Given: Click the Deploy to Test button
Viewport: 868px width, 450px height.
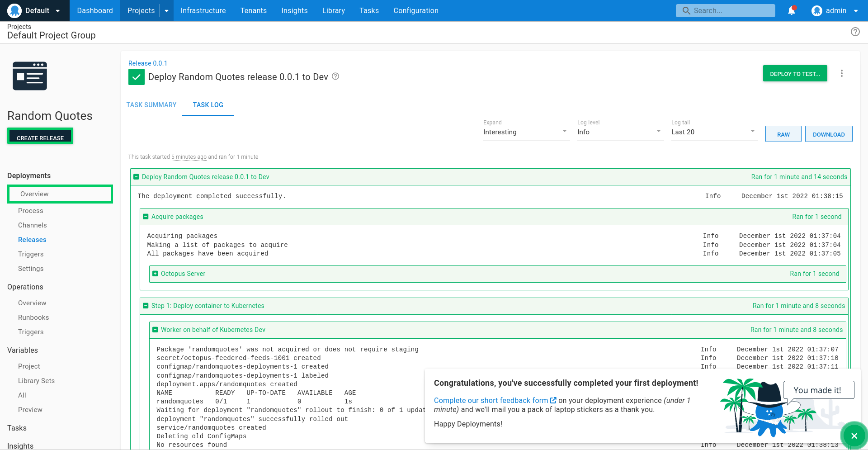Looking at the screenshot, I should tap(795, 74).
